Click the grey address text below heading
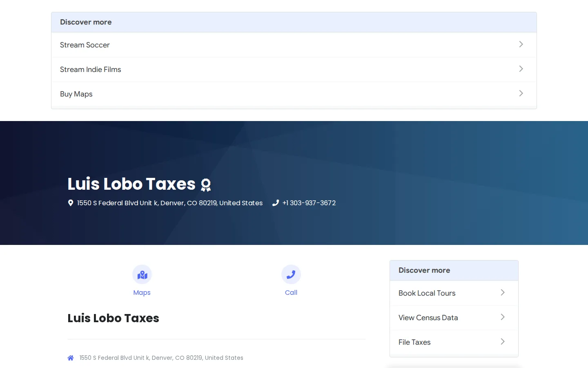 coord(161,358)
